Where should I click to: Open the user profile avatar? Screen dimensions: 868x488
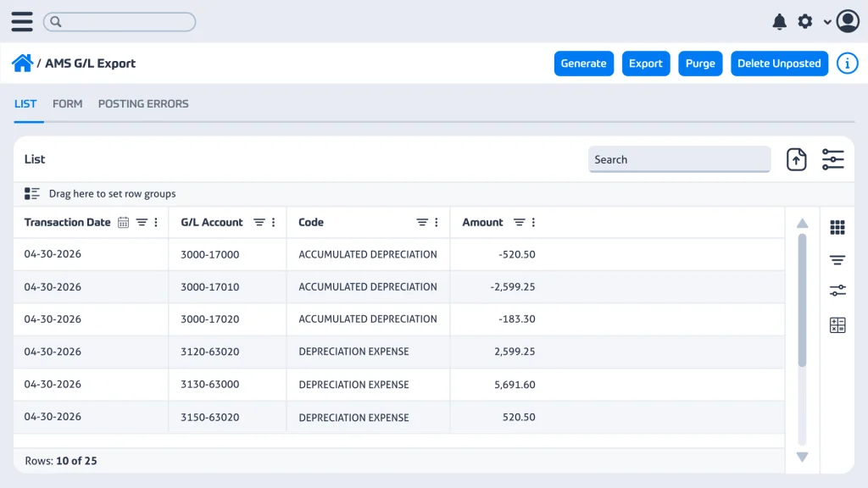(848, 21)
